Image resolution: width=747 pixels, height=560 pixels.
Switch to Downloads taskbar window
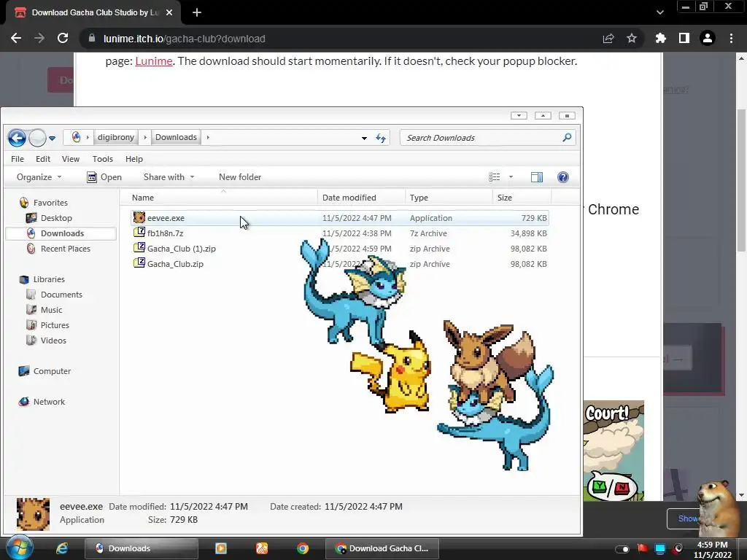[x=142, y=548]
